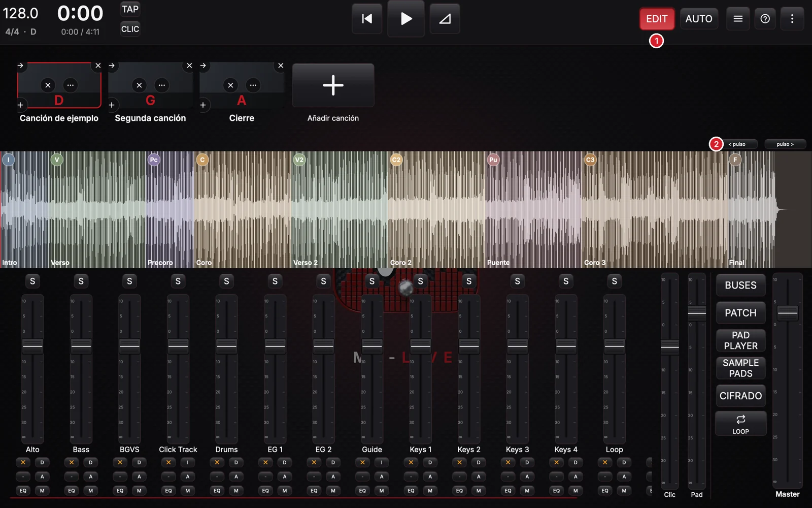812x508 pixels.
Task: Skip back to the song start
Action: [x=367, y=19]
